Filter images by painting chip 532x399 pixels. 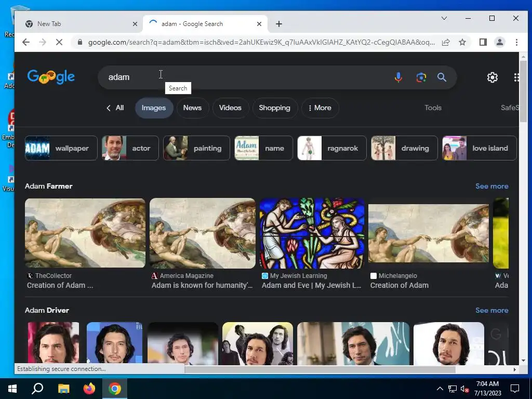(196, 148)
